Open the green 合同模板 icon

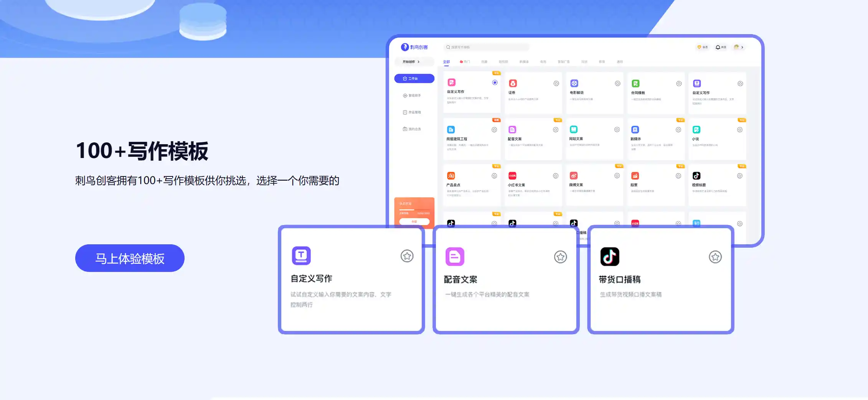(x=635, y=83)
